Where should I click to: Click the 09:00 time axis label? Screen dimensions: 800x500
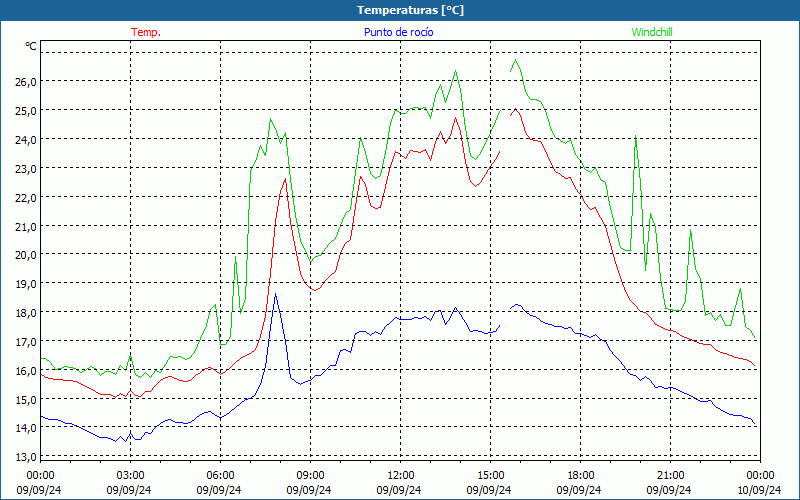(310, 476)
